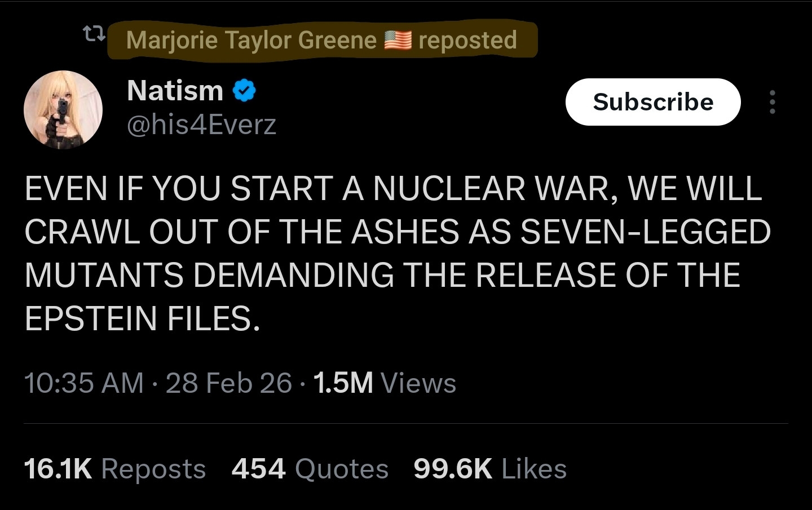
Task: Open the three-dot more options menu
Action: (x=772, y=102)
